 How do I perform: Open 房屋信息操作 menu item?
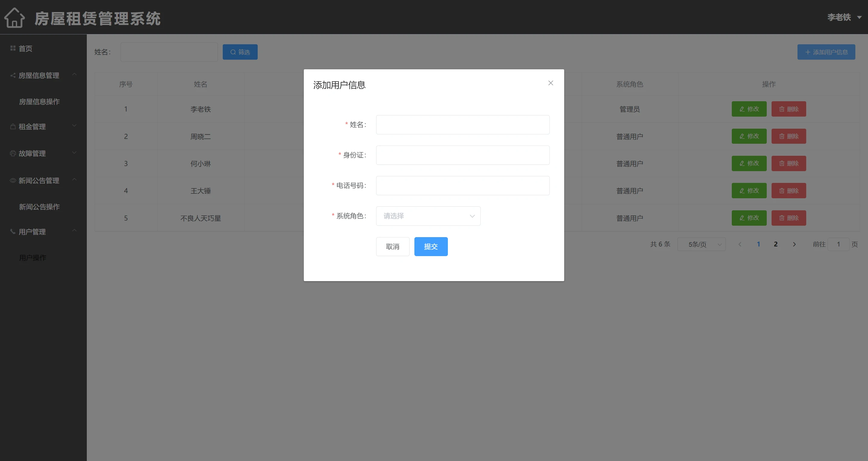pyautogui.click(x=39, y=102)
